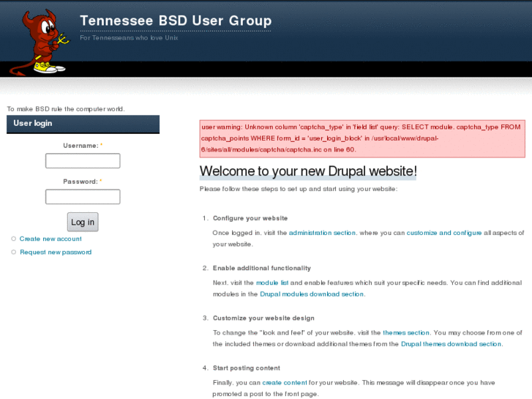
Task: Visit the themes section link
Action: (406, 332)
